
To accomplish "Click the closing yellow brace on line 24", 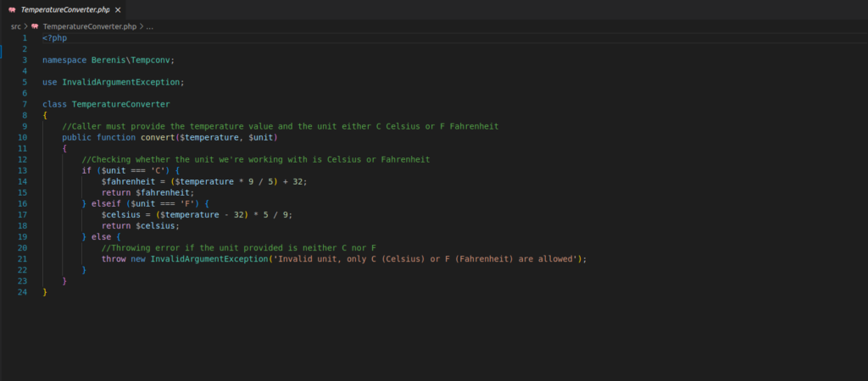I will pos(45,293).
